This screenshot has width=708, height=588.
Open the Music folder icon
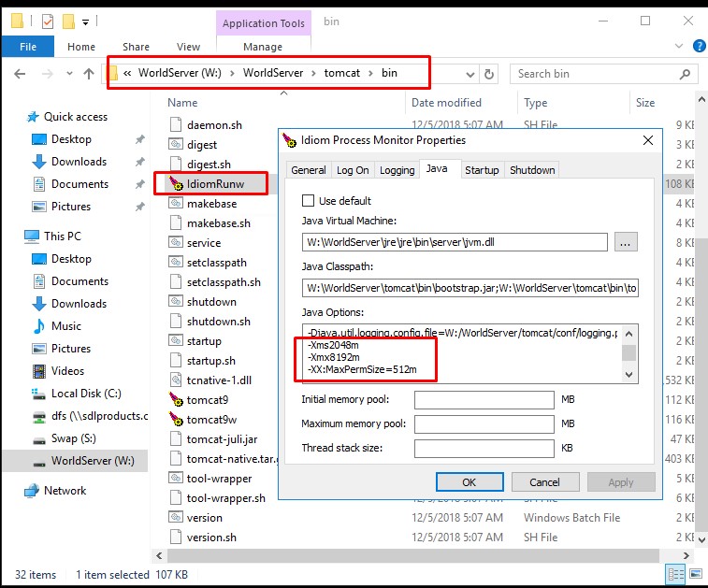point(39,326)
